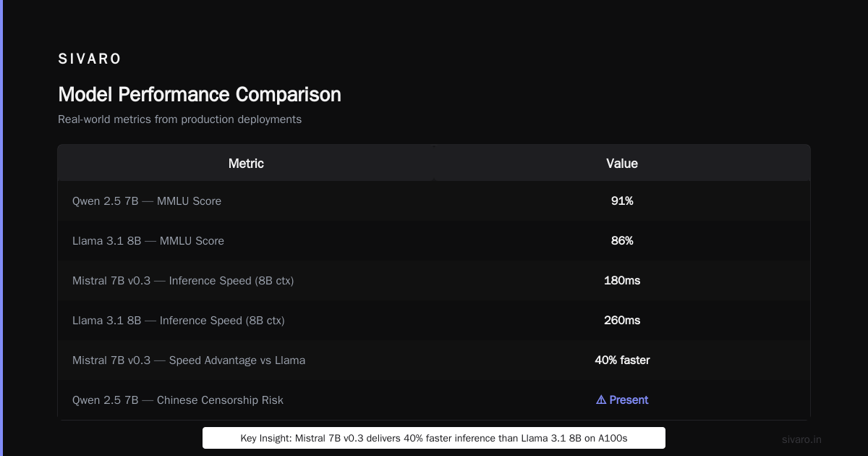The height and width of the screenshot is (456, 868).
Task: Open the sivaro.in footer link
Action: click(802, 439)
